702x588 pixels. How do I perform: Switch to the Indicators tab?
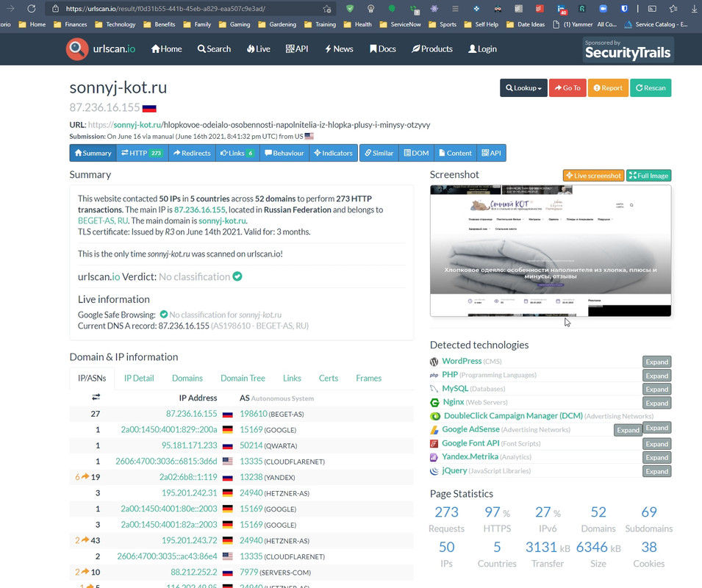pyautogui.click(x=333, y=153)
